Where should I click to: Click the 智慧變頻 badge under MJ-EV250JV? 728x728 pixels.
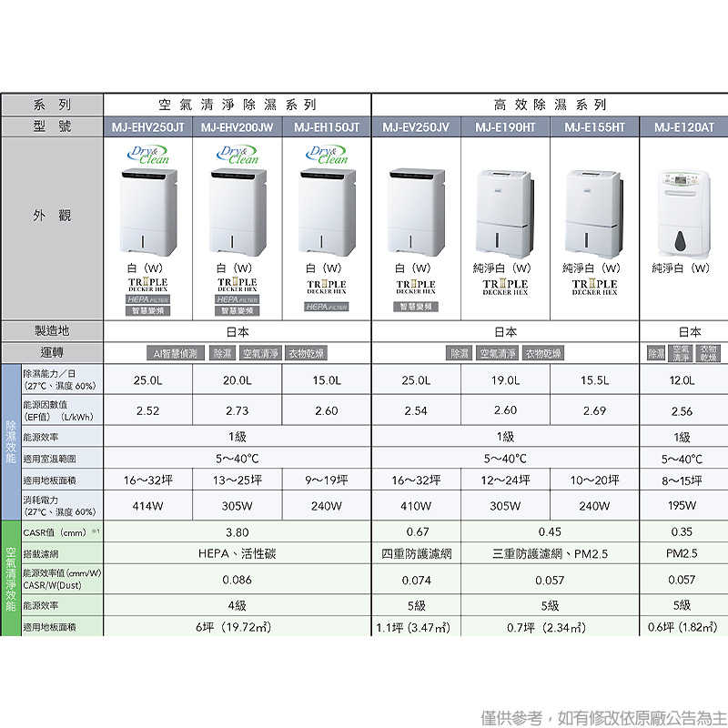[418, 307]
